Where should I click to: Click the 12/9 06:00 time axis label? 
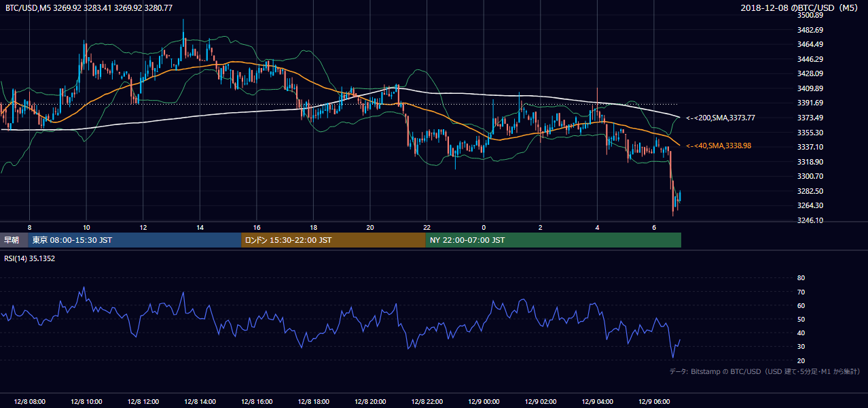tap(653, 402)
